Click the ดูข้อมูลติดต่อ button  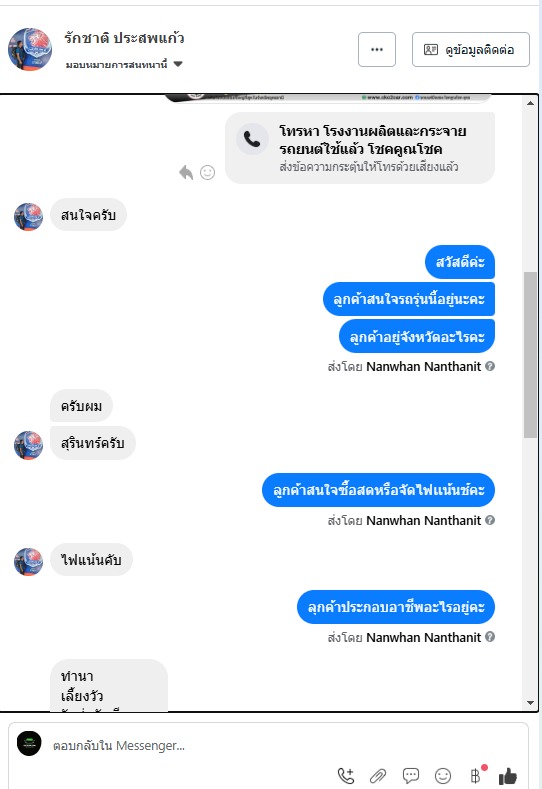(471, 49)
